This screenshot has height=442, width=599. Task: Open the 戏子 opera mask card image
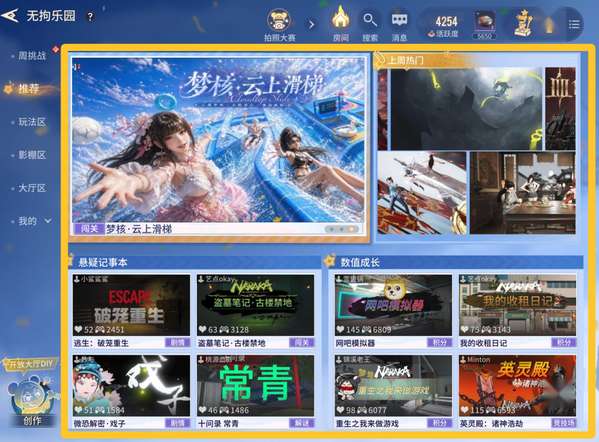pyautogui.click(x=131, y=386)
